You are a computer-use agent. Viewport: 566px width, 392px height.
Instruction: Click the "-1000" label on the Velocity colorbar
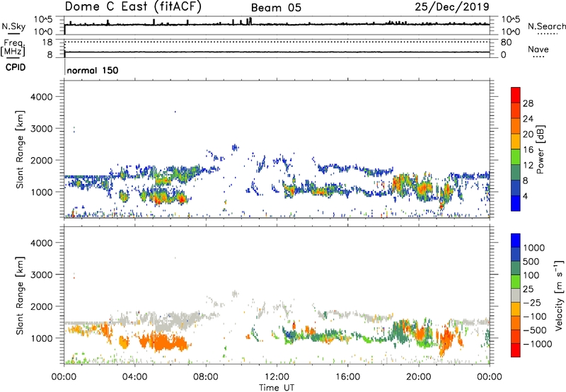point(537,344)
